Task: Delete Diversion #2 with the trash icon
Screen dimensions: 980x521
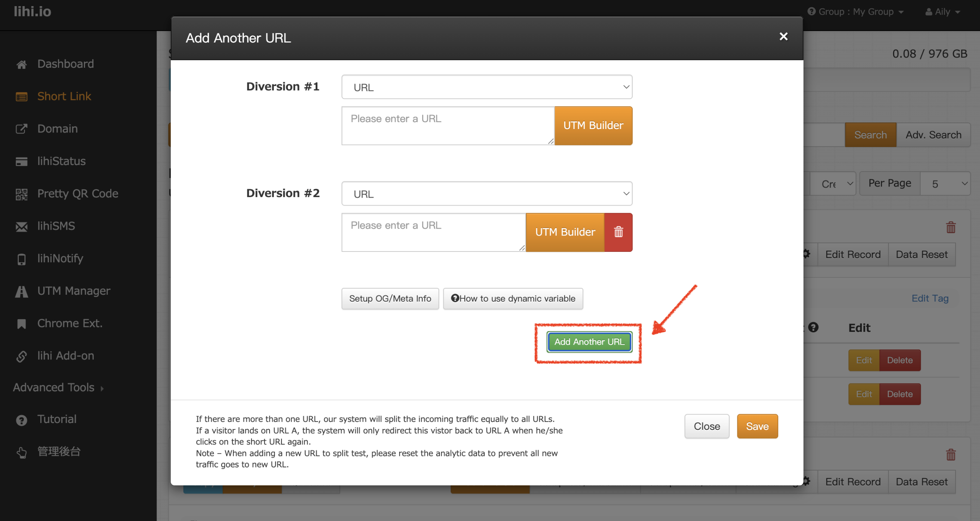Action: point(618,232)
